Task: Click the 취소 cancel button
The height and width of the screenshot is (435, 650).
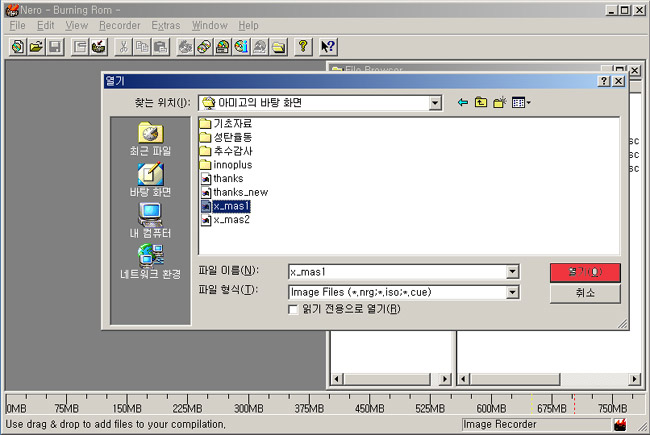Action: click(x=585, y=292)
